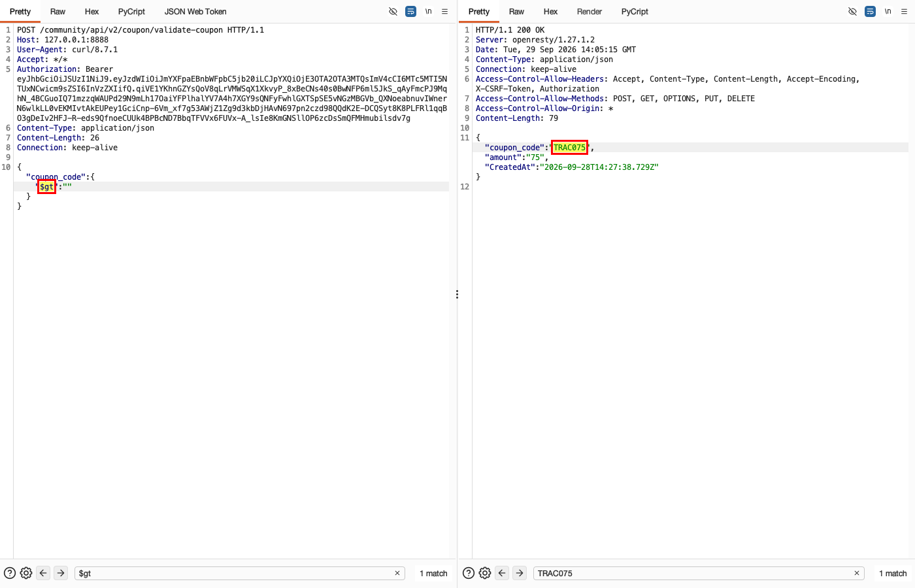Image resolution: width=915 pixels, height=588 pixels.
Task: Go to previous match in response search
Action: pyautogui.click(x=502, y=573)
